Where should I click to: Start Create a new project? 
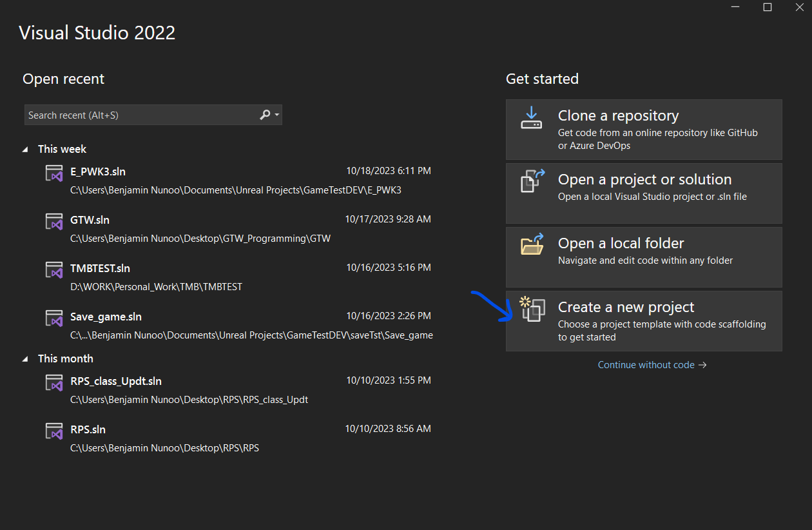tap(644, 320)
